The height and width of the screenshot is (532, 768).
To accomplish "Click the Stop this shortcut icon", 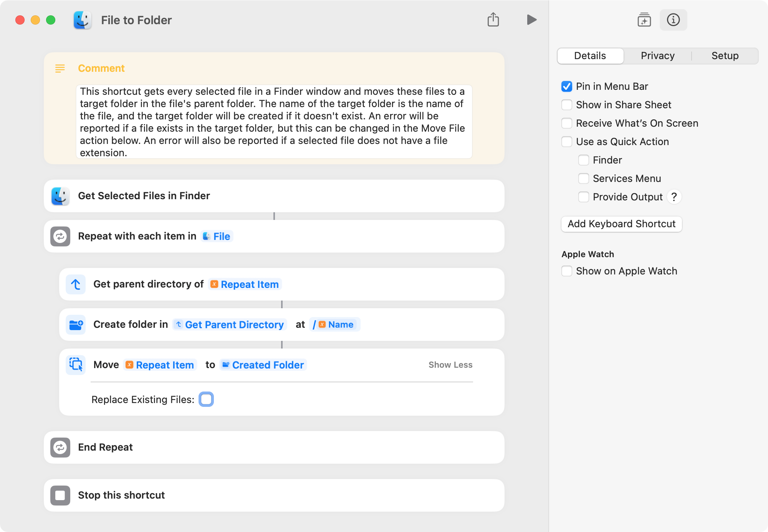I will pos(60,496).
